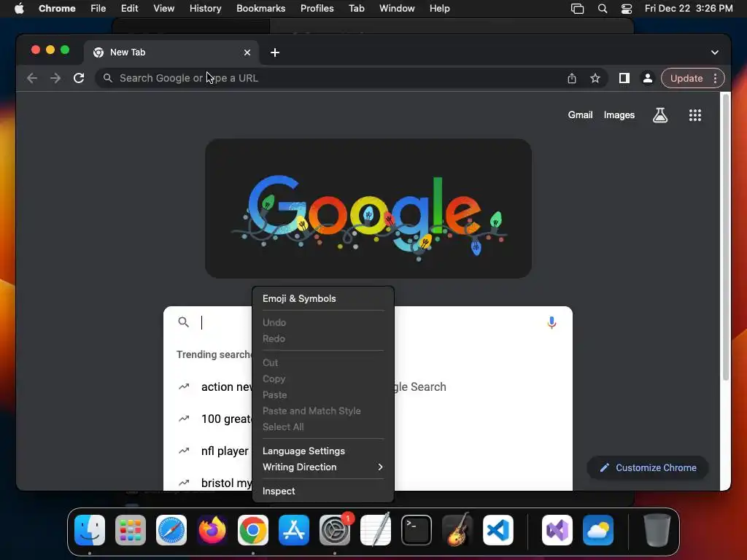Click the date and time in menu bar
Image resolution: width=747 pixels, height=560 pixels.
(689, 9)
